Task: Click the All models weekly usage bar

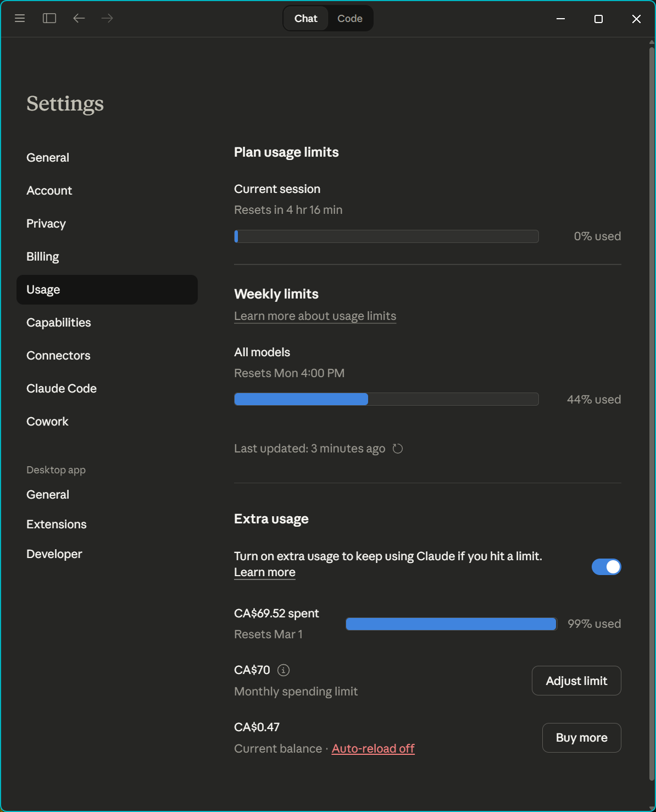Action: click(x=386, y=399)
